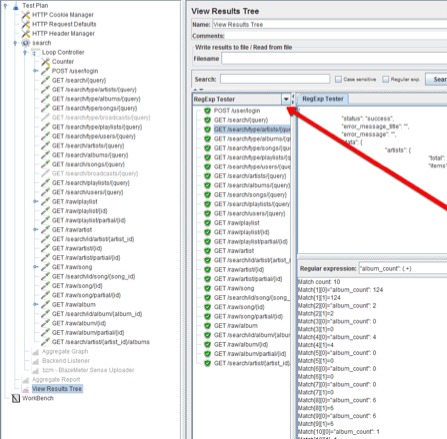Collapse the search thread group node
447x439 pixels.
click(x=15, y=43)
